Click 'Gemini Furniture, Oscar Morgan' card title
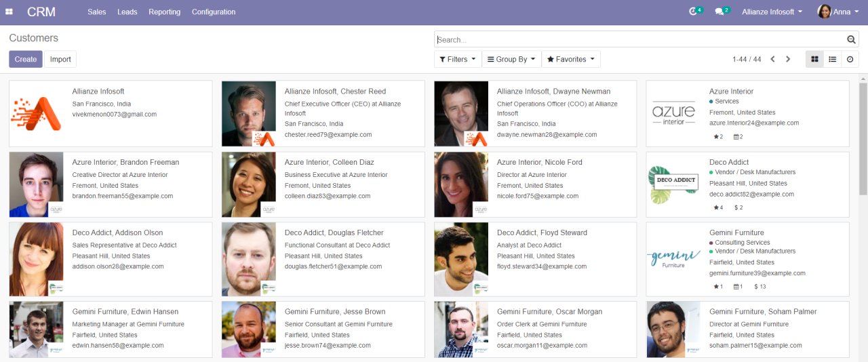The height and width of the screenshot is (362, 868). 549,312
